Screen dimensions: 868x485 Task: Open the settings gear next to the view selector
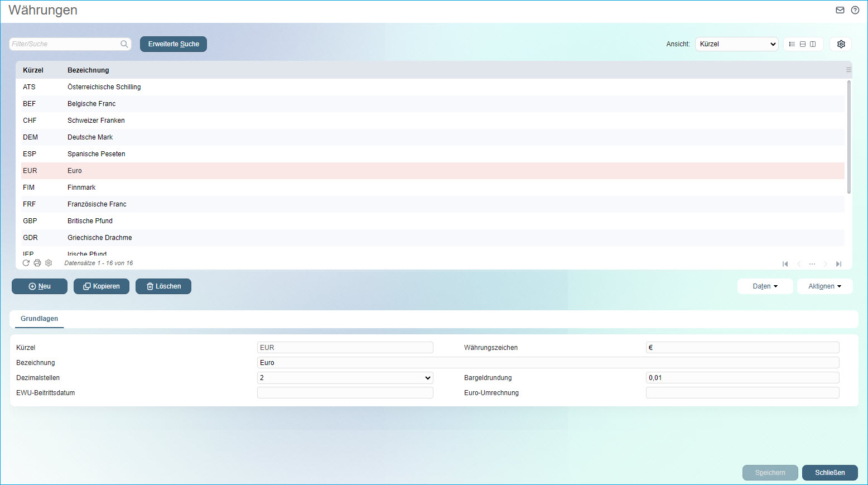coord(841,44)
